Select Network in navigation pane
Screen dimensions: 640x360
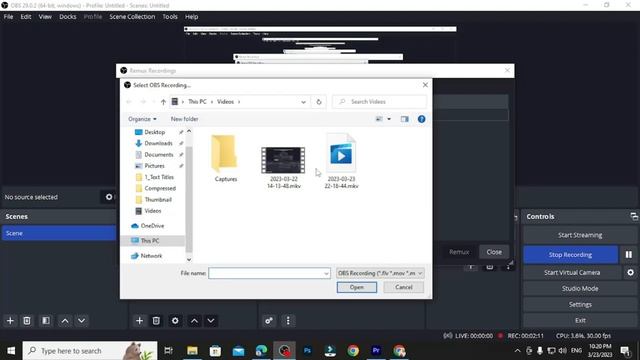click(x=151, y=256)
